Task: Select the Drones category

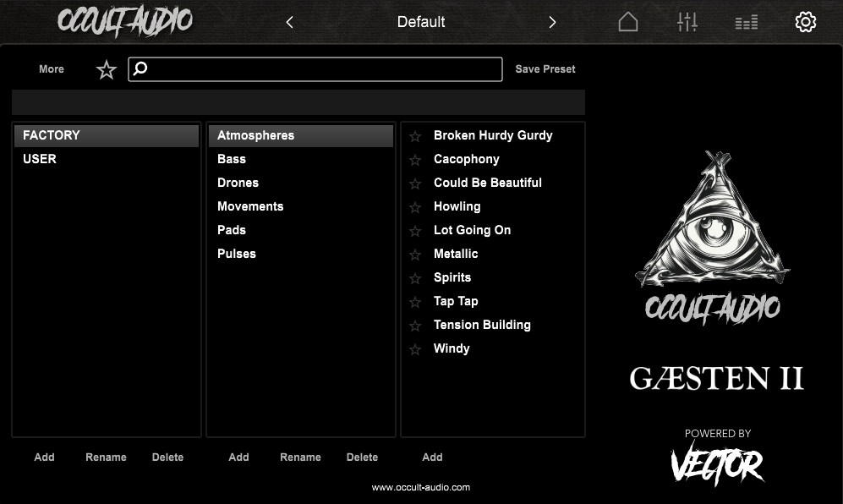Action: point(300,183)
